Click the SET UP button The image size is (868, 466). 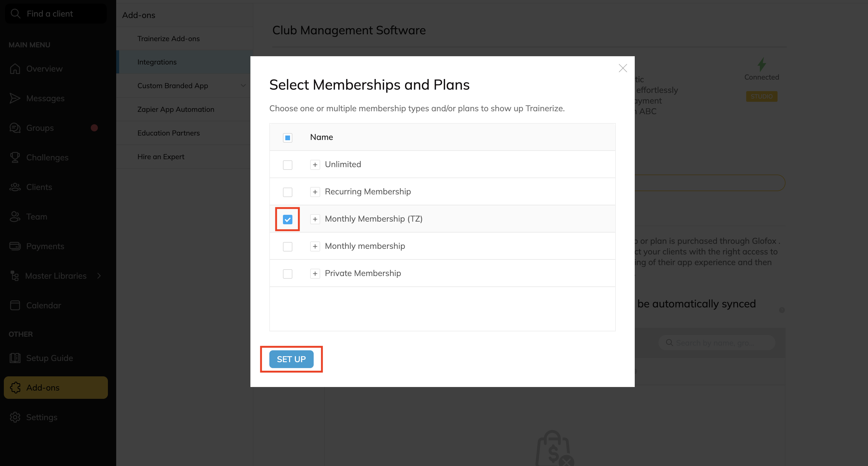(x=291, y=359)
